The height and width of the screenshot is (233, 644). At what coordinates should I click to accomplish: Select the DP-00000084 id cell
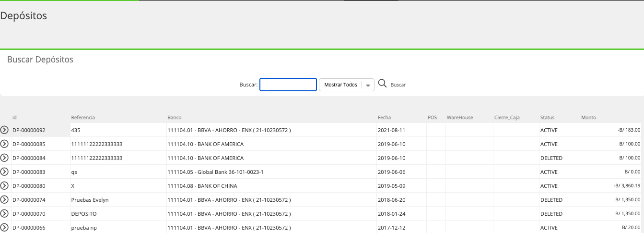(x=40, y=158)
